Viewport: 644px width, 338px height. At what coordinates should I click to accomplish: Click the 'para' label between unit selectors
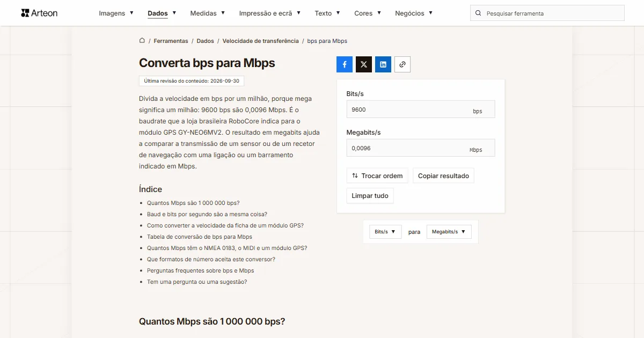click(414, 232)
